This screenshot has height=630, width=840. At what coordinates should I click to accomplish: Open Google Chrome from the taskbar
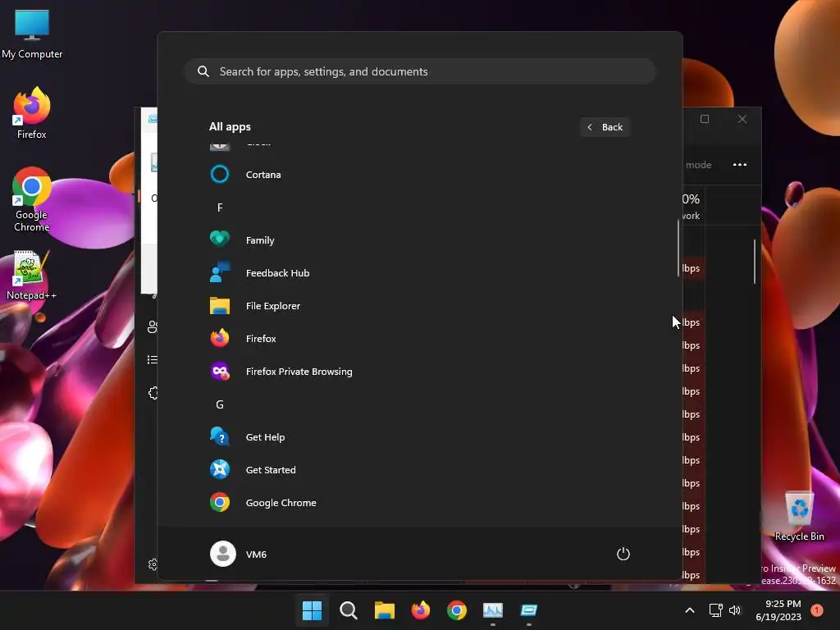456,610
